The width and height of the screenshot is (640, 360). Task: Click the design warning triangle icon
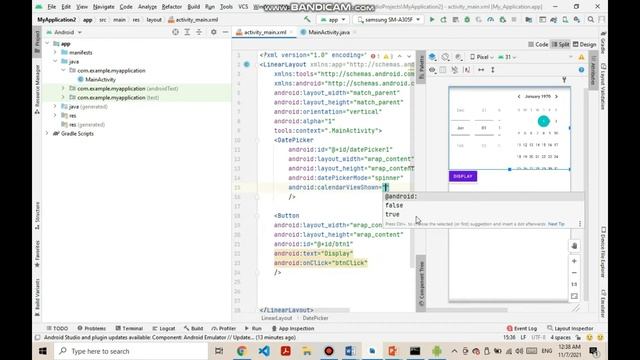pyautogui.click(x=581, y=57)
